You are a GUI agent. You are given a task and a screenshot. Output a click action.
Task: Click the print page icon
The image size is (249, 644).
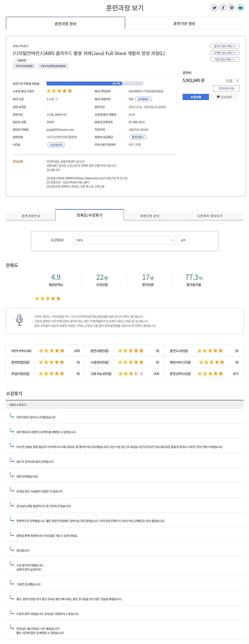[240, 8]
